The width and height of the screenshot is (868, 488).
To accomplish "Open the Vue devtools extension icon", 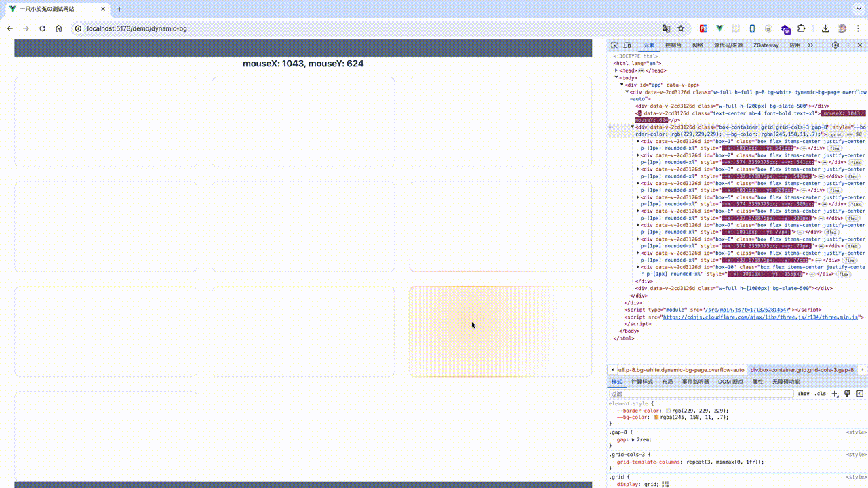I will (x=719, y=28).
